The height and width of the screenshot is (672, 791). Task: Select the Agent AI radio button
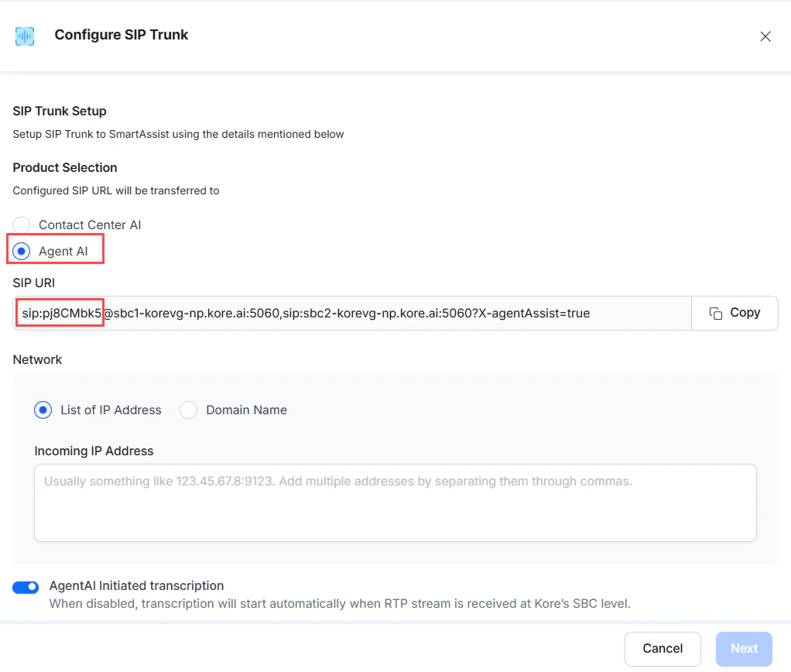click(21, 249)
